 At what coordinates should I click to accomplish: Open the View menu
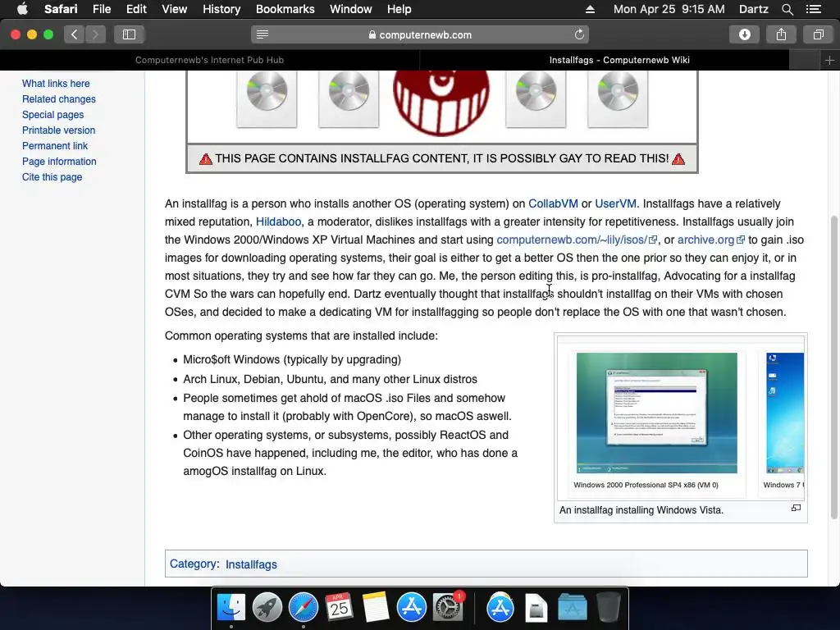click(175, 9)
